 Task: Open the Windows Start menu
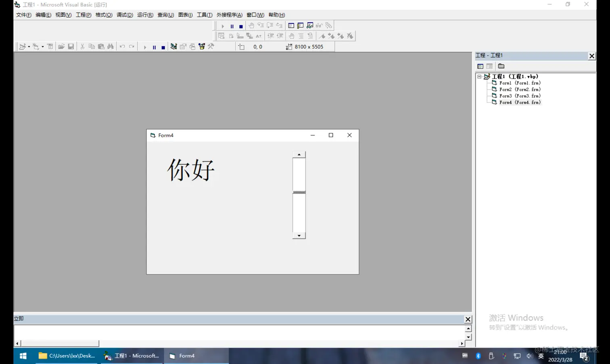(x=23, y=356)
